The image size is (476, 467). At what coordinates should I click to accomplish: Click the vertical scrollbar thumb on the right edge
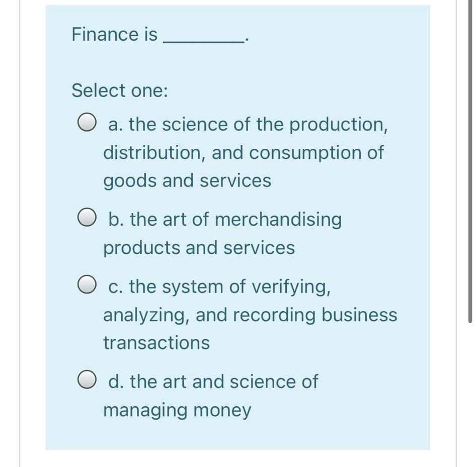(470, 161)
